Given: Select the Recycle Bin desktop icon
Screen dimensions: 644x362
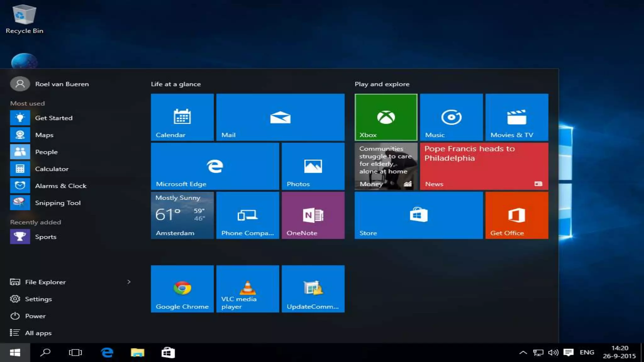Looking at the screenshot, I should coord(24,19).
